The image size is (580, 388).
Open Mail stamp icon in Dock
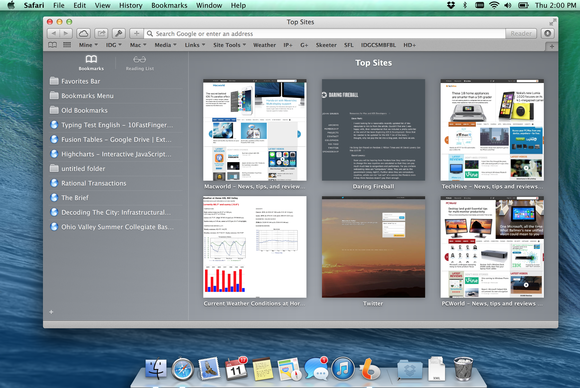coord(209,368)
